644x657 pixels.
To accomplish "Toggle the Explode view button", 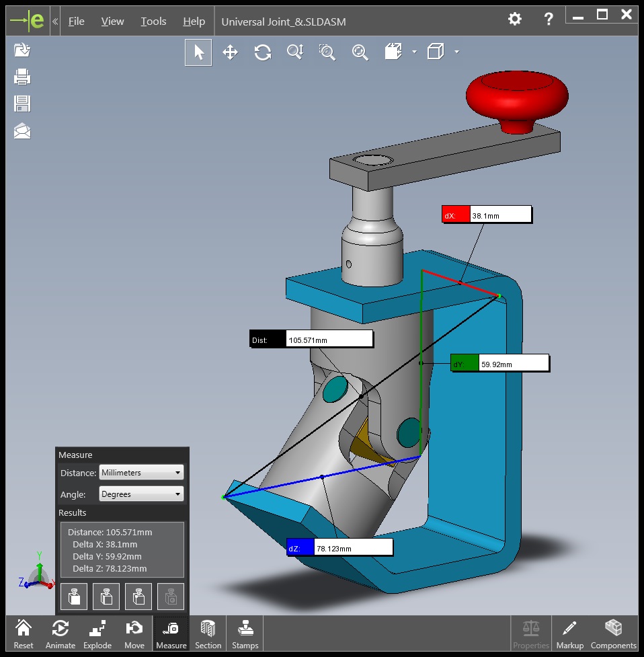I will 97,634.
